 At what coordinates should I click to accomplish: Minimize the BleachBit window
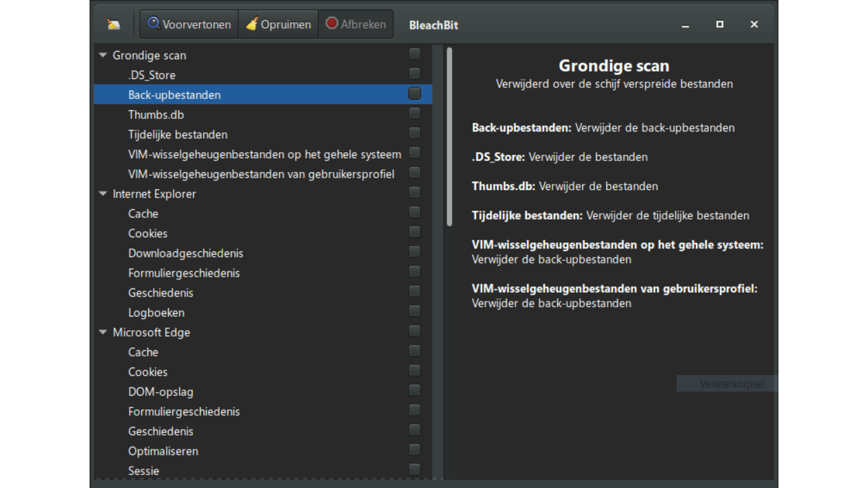pyautogui.click(x=685, y=25)
